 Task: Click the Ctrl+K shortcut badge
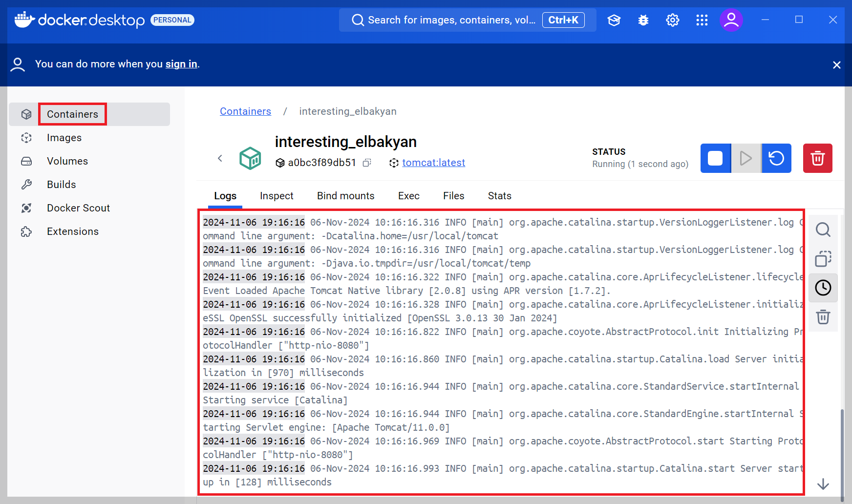pyautogui.click(x=563, y=20)
